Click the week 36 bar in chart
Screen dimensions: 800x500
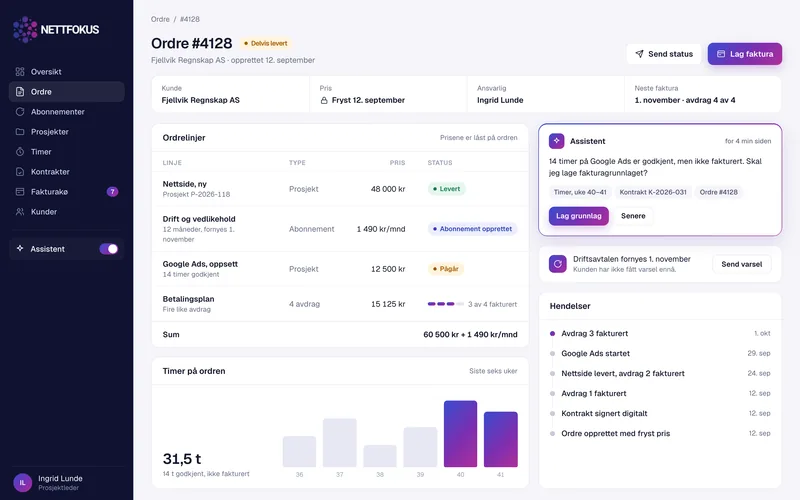(299, 452)
